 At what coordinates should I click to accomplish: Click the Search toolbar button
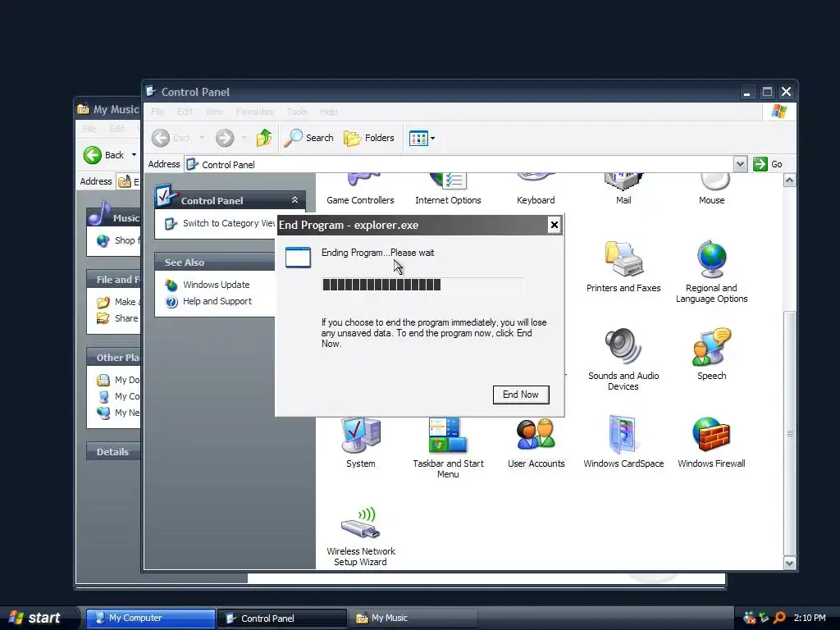pyautogui.click(x=308, y=138)
